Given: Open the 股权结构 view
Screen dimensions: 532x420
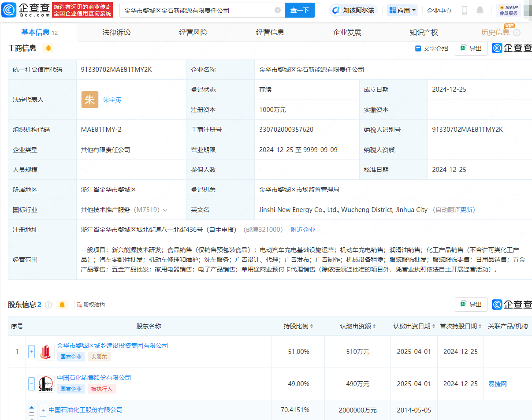Looking at the screenshot, I should [x=91, y=305].
